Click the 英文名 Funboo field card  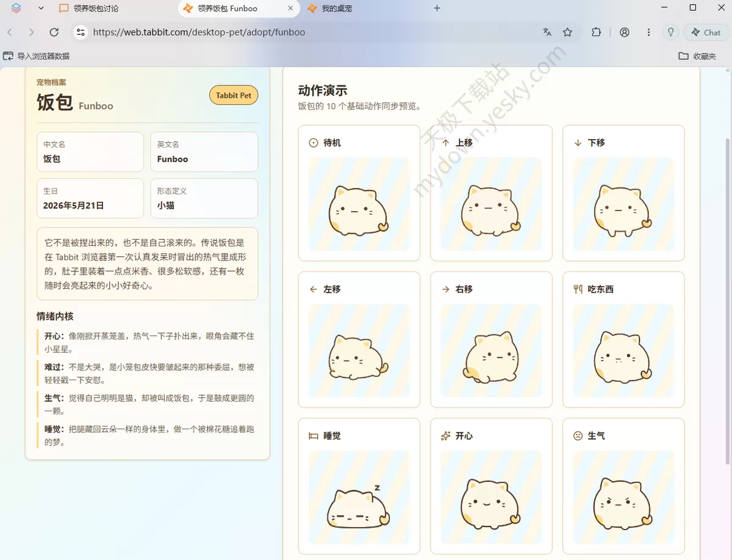[204, 152]
